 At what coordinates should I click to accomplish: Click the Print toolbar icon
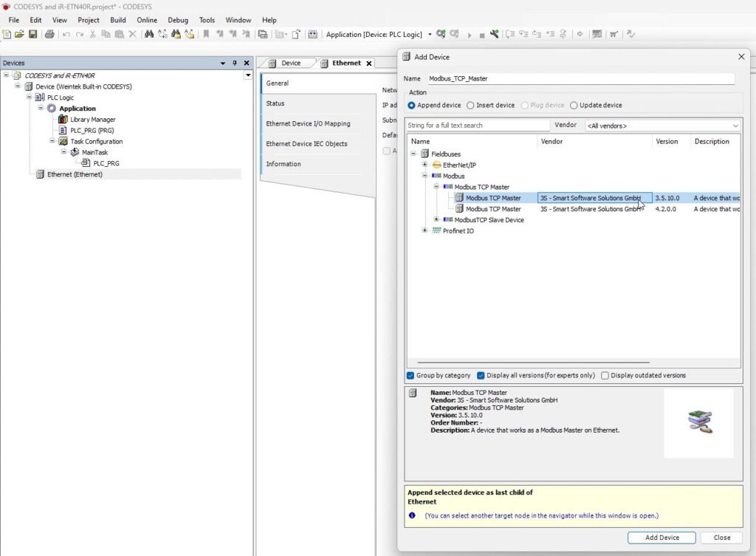49,34
